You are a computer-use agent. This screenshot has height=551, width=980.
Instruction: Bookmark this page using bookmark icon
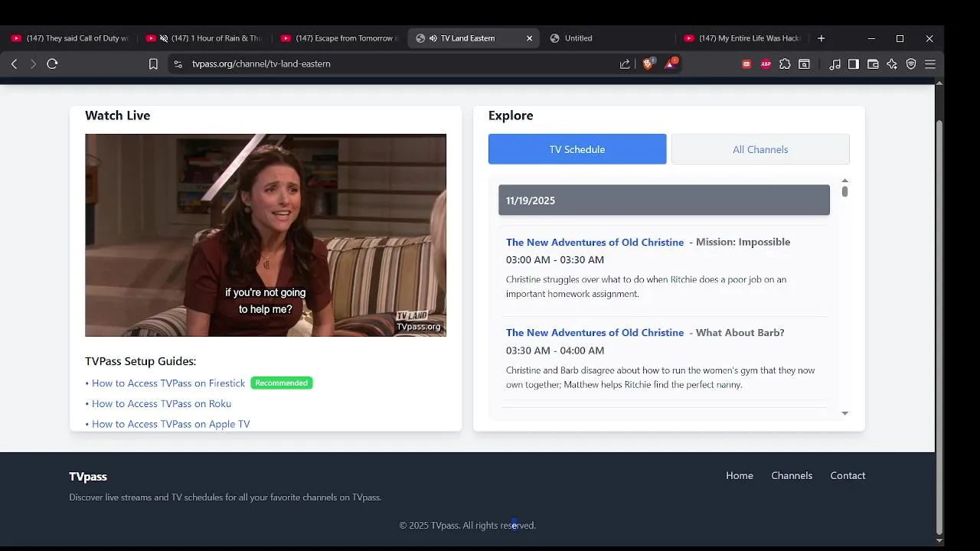[153, 64]
